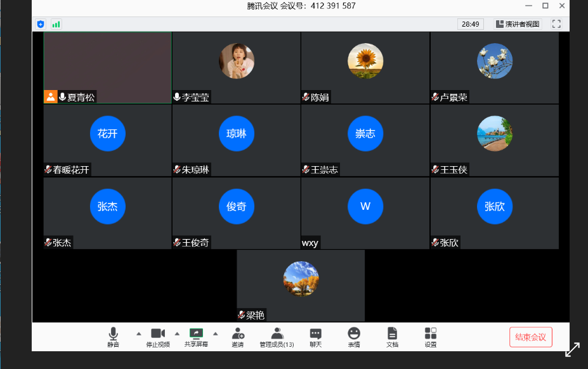Image resolution: width=588 pixels, height=369 pixels.
Task: Click 梁艳 autumn trees avatar
Action: (x=301, y=280)
